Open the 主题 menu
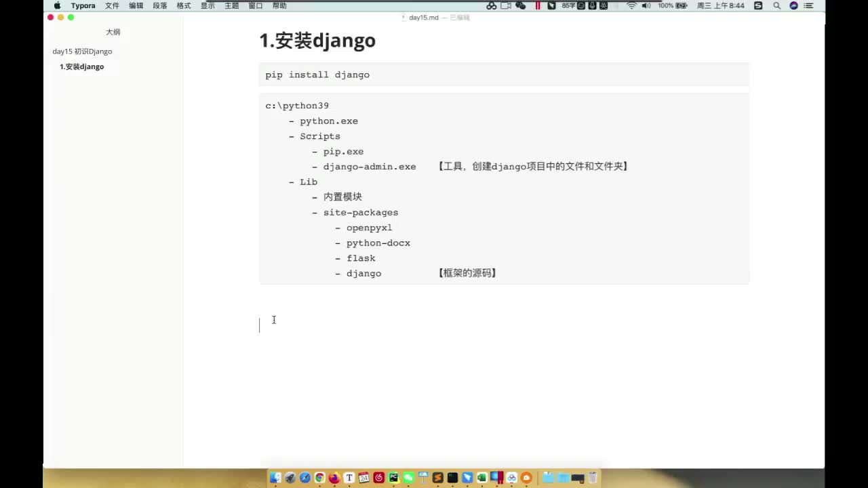 click(231, 5)
